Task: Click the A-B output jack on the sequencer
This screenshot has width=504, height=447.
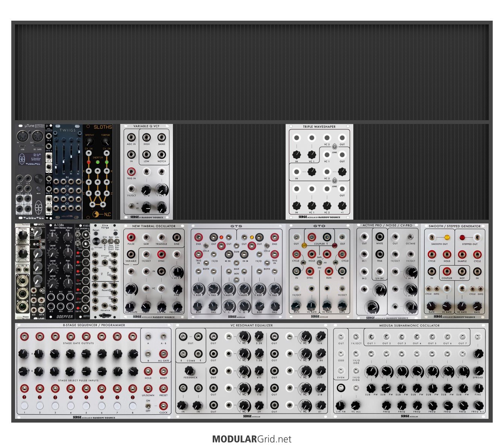Action: point(163,337)
